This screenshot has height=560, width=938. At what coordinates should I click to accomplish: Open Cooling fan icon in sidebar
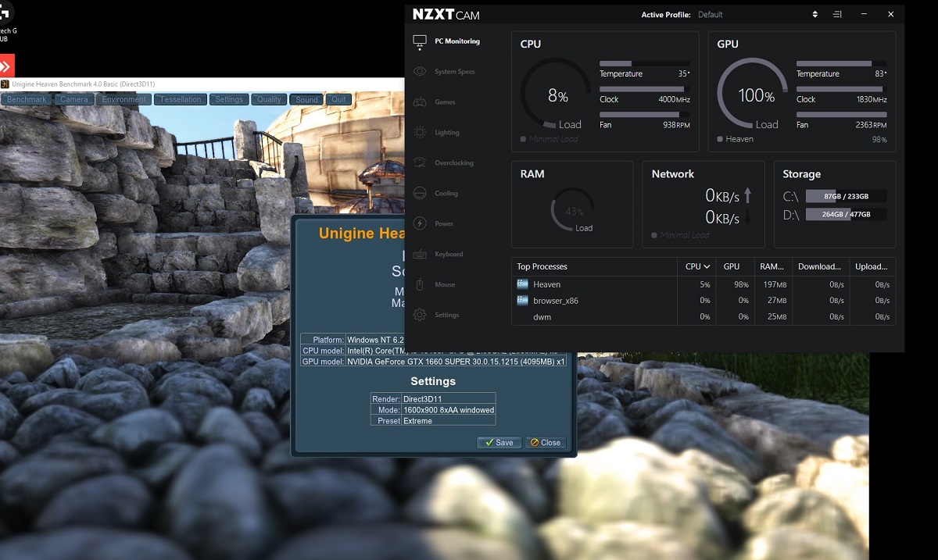(x=420, y=194)
